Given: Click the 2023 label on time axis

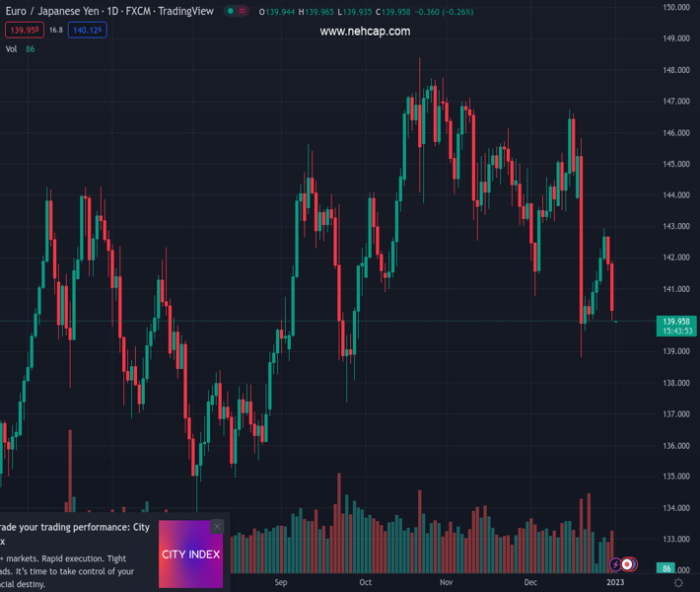Looking at the screenshot, I should (x=615, y=583).
